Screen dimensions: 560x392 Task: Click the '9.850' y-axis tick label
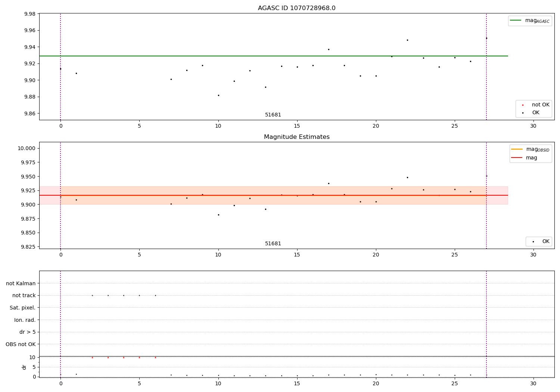tap(28, 233)
